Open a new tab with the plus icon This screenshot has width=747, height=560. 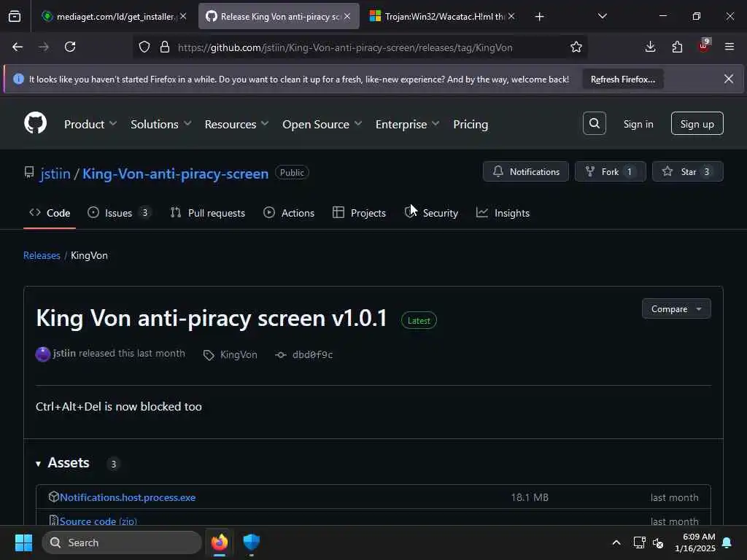pos(539,17)
